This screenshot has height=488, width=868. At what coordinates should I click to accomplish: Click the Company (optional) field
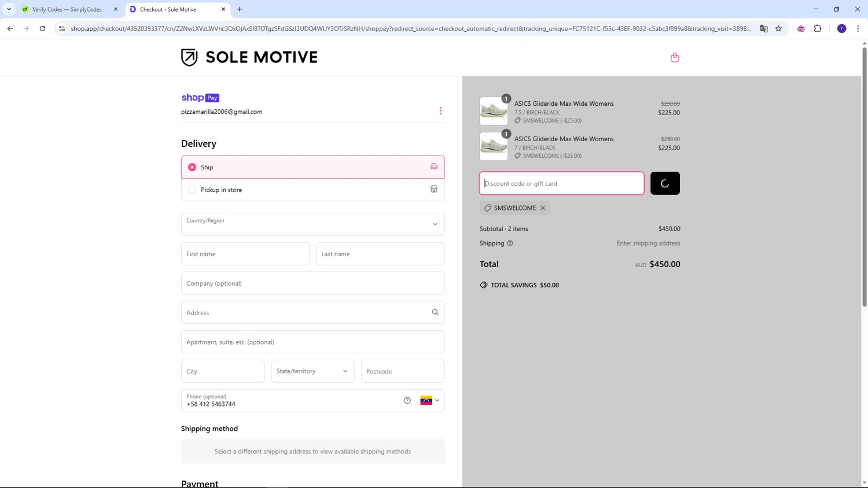click(x=312, y=283)
